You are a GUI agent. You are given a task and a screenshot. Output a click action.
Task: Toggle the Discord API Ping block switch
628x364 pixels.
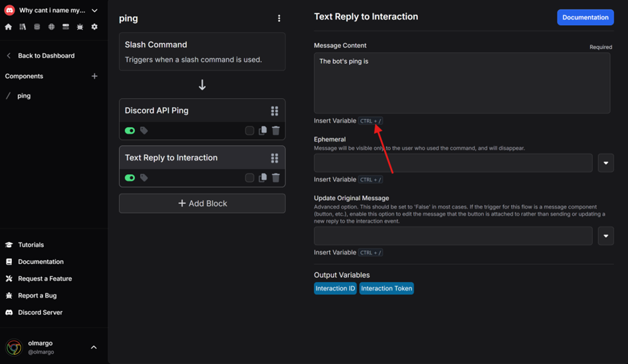(130, 131)
